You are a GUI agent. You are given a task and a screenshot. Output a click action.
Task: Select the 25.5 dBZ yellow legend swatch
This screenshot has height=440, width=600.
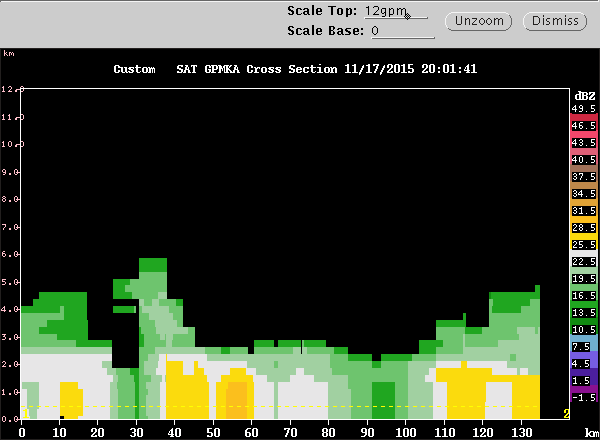[x=584, y=244]
